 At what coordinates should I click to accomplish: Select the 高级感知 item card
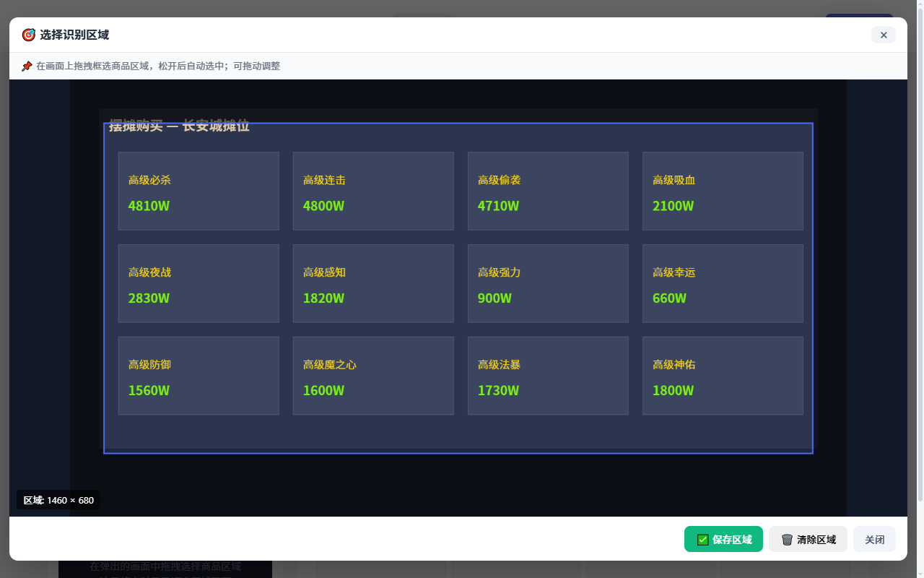click(373, 283)
